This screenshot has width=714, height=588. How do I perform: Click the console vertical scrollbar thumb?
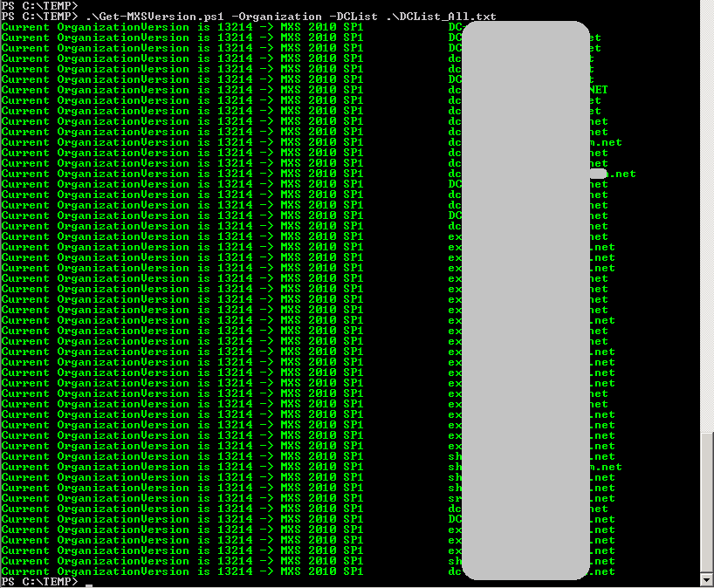[707, 503]
